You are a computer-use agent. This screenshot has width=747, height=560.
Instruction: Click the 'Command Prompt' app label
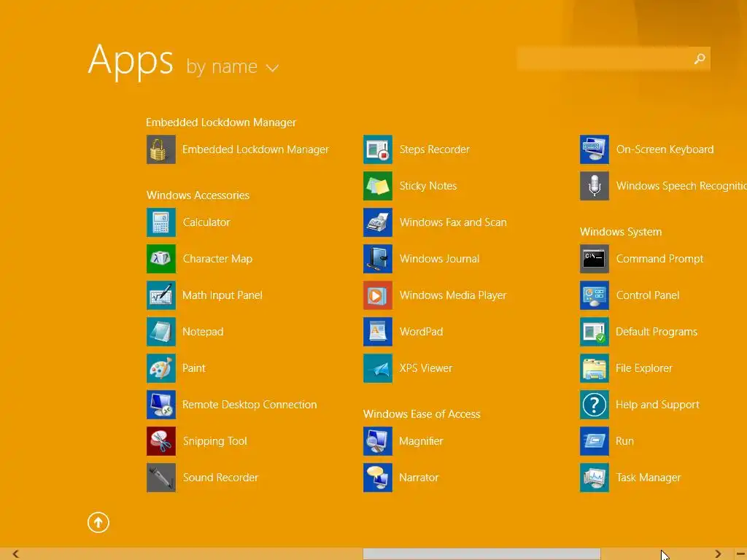tap(659, 259)
